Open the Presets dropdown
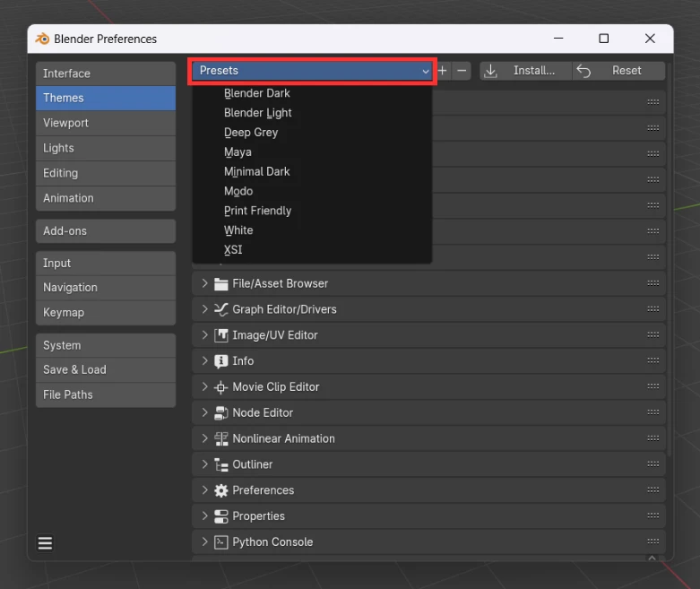The image size is (700, 589). pos(312,71)
